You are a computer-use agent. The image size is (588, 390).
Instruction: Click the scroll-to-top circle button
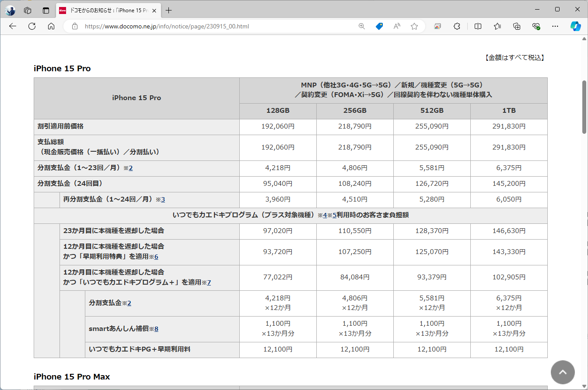pyautogui.click(x=563, y=372)
